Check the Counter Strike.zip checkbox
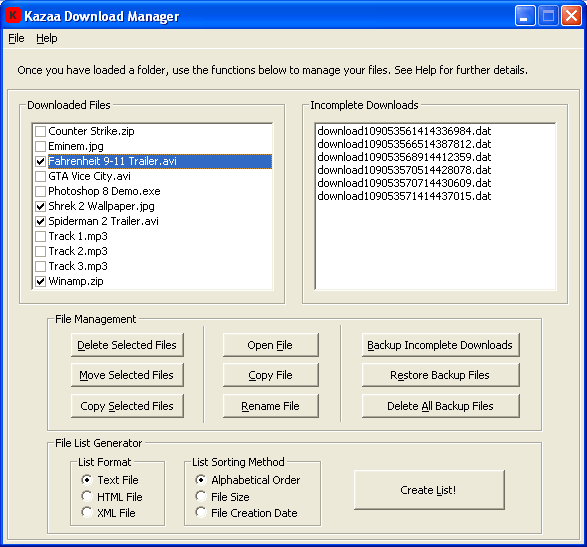Viewport: 587px width, 547px height. [40, 131]
